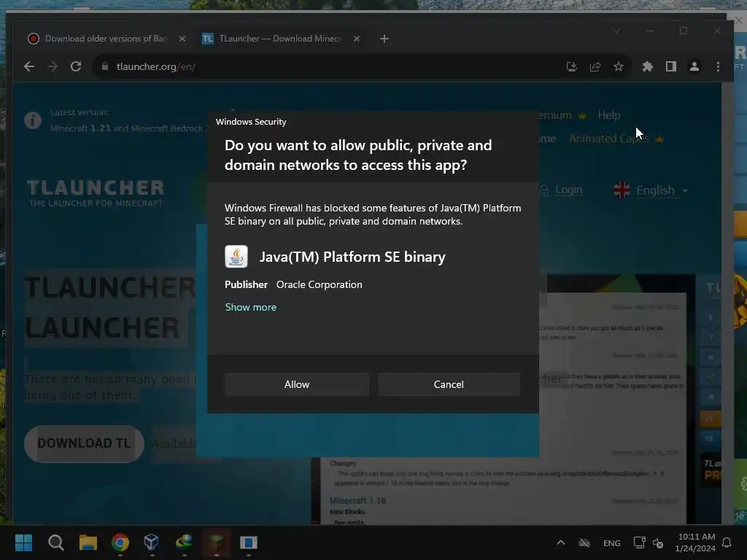Open VirtualBox cube icon in taskbar
747x560 pixels.
(x=152, y=542)
